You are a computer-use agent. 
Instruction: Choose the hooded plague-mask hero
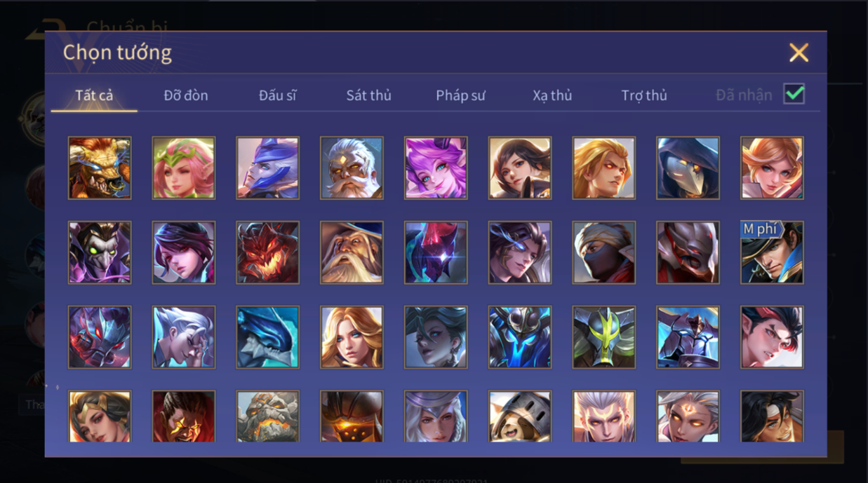[x=688, y=168]
